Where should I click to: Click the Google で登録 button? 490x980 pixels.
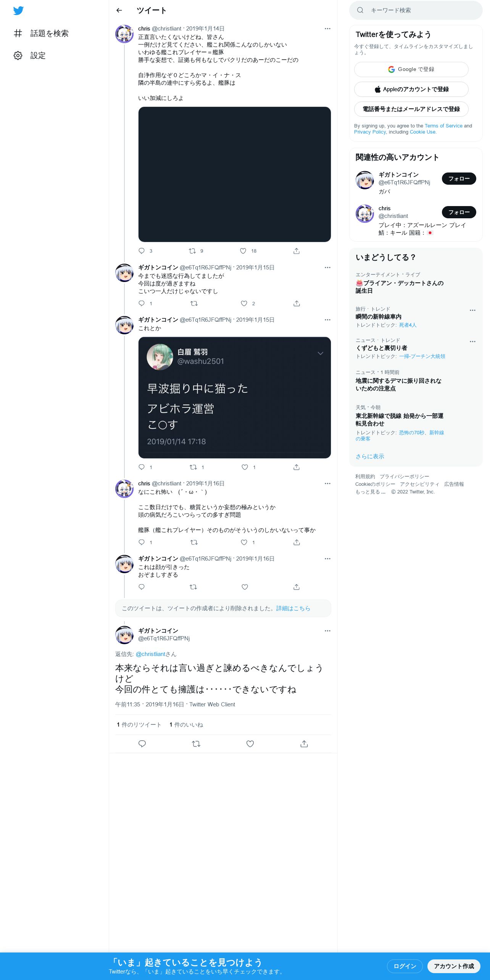click(411, 69)
